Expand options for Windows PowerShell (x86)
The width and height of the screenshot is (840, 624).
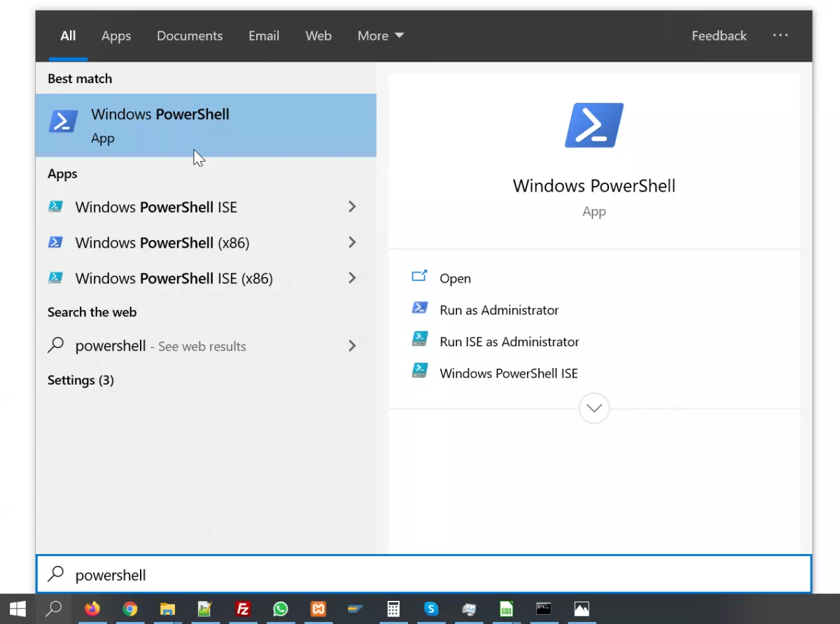click(x=352, y=243)
